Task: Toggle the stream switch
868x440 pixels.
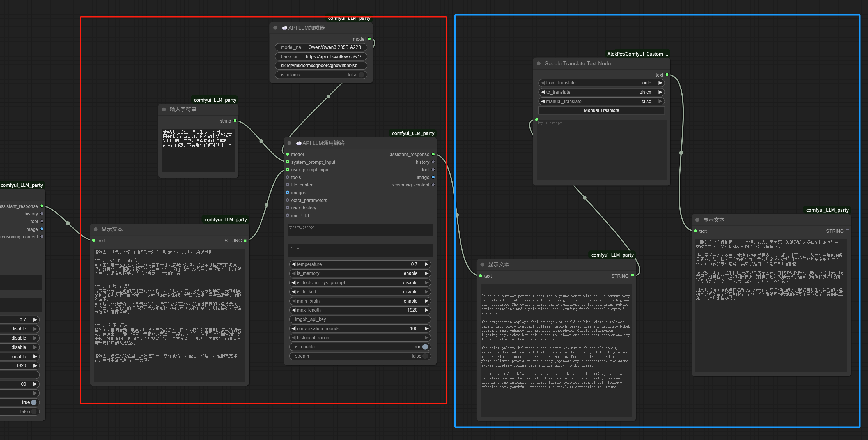Action: [425, 356]
